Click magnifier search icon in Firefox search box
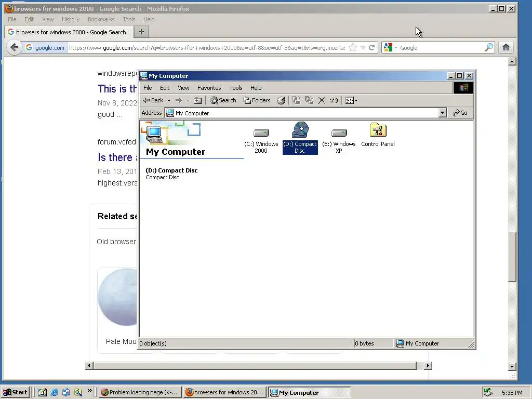Screen dimensions: 532x399 coord(488,47)
